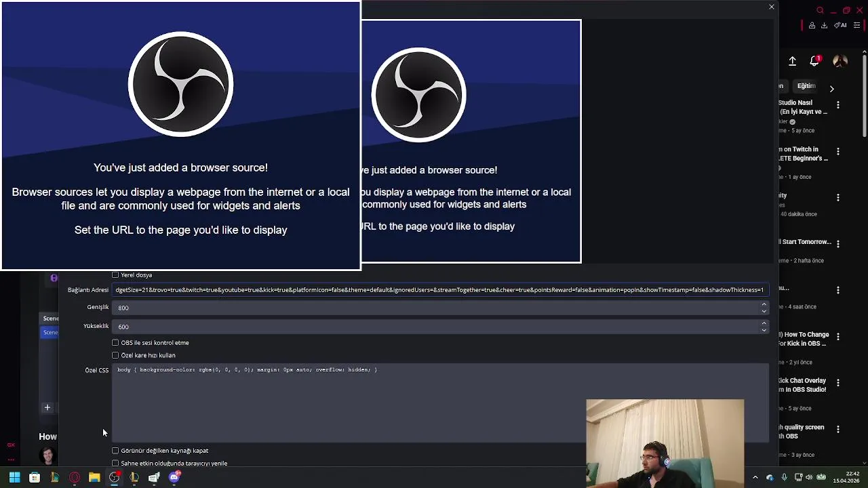Close the browser source properties dialog
The width and height of the screenshot is (868, 488).
(x=771, y=7)
